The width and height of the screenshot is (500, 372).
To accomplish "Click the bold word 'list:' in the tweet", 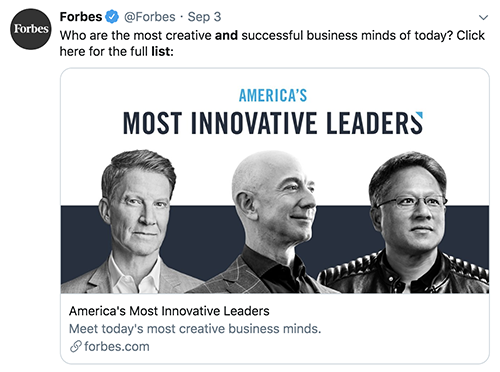I will (162, 51).
